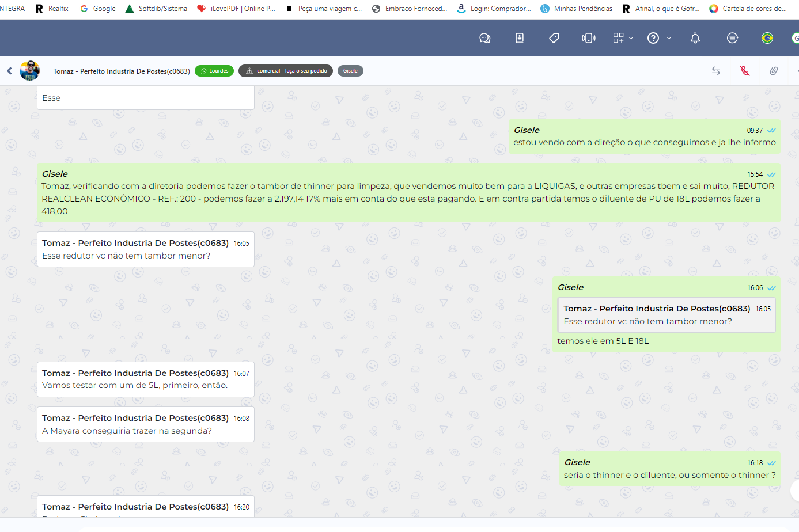Image resolution: width=799 pixels, height=532 pixels.
Task: Click the quoted 'Esse redutor' reply message
Action: tap(666, 315)
